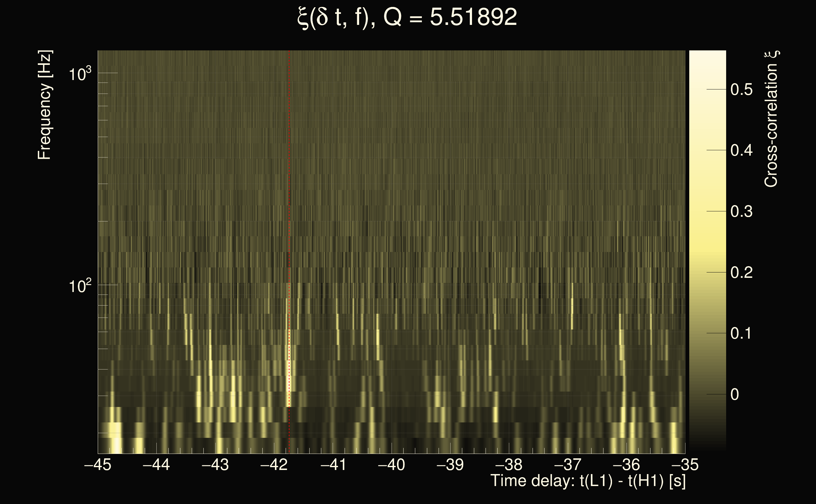Click the -37 tick label on the time axis
This screenshot has width=816, height=504.
coord(568,465)
